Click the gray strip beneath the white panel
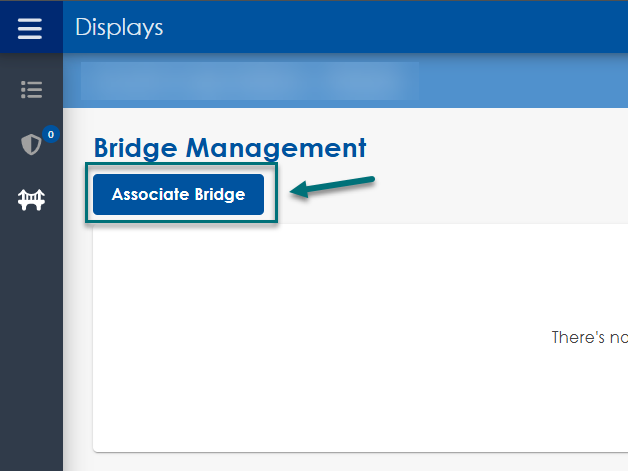 (350, 461)
